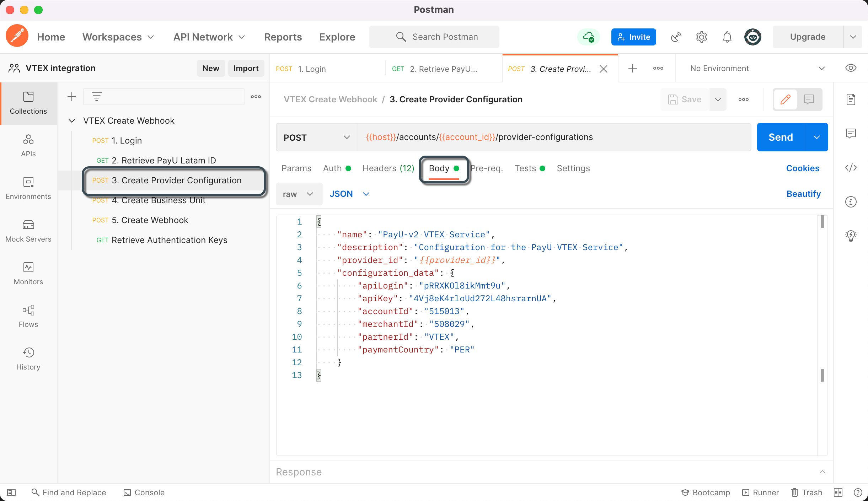Open Cookies link
Screen dimensions: 868x501
pos(803,168)
